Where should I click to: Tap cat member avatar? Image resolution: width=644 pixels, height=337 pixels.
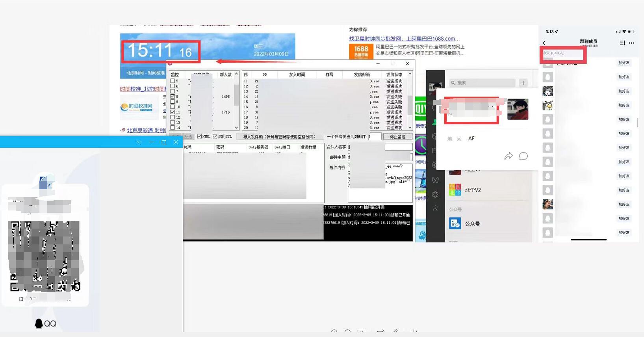(x=547, y=105)
